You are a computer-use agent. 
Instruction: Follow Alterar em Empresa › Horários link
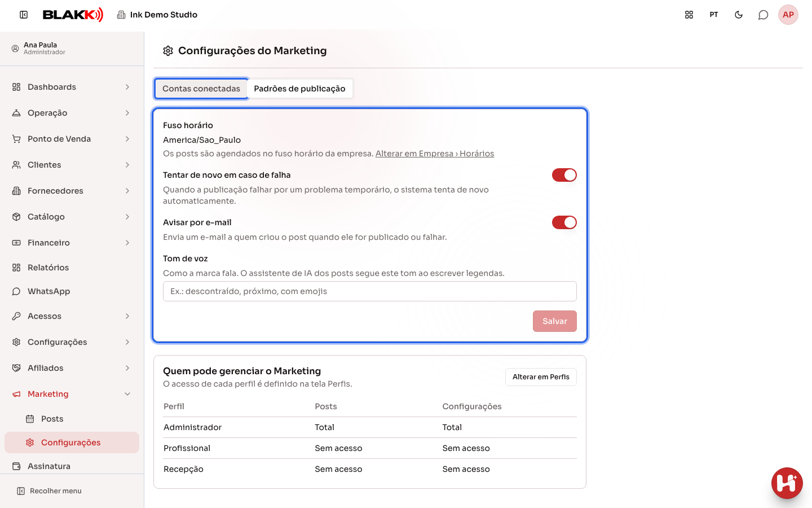pyautogui.click(x=435, y=154)
